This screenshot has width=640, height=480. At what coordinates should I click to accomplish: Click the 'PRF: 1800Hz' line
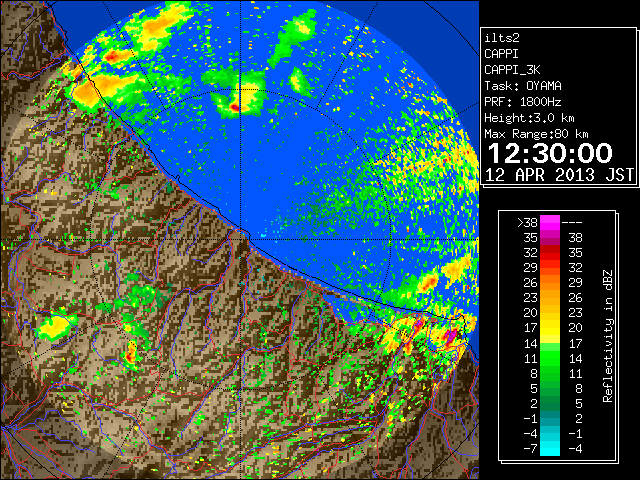[x=523, y=102]
